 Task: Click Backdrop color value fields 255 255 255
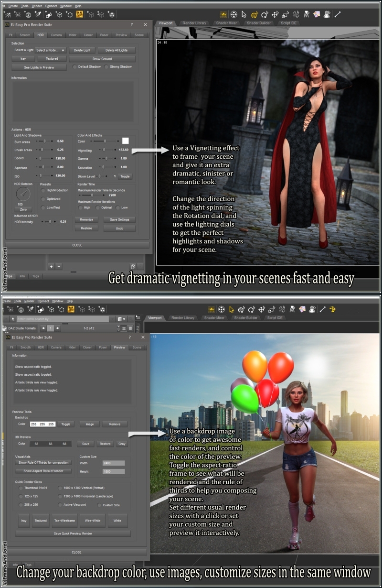click(42, 424)
